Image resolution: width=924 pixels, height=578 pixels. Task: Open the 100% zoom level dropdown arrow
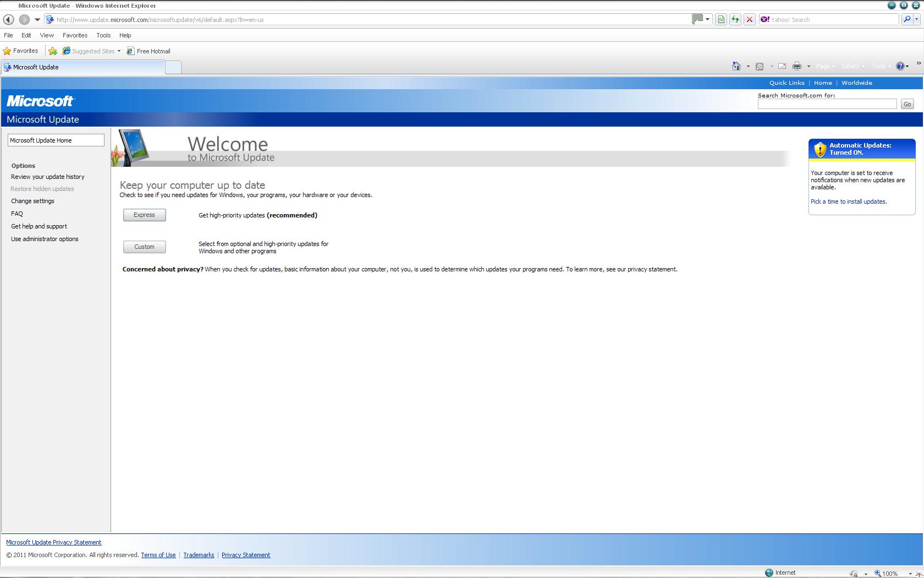[x=911, y=574]
